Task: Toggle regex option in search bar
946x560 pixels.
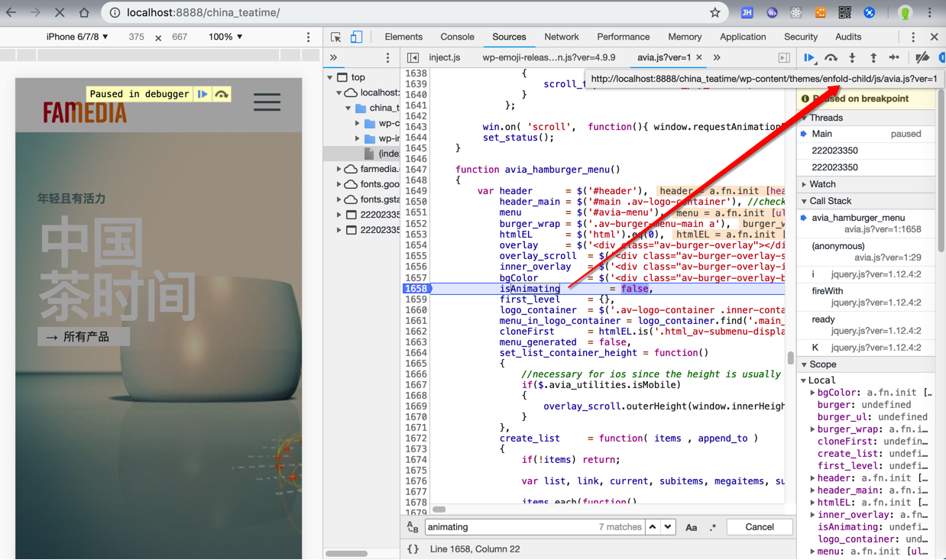Action: tap(713, 527)
